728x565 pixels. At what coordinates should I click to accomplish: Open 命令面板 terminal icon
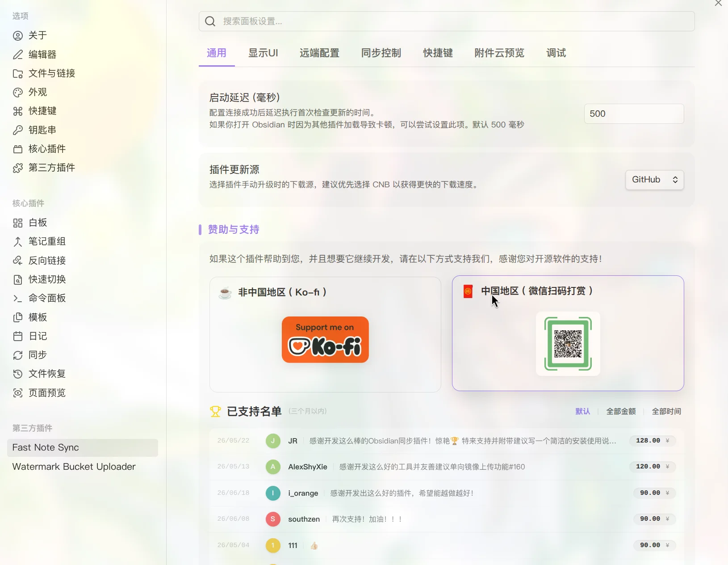(x=18, y=299)
